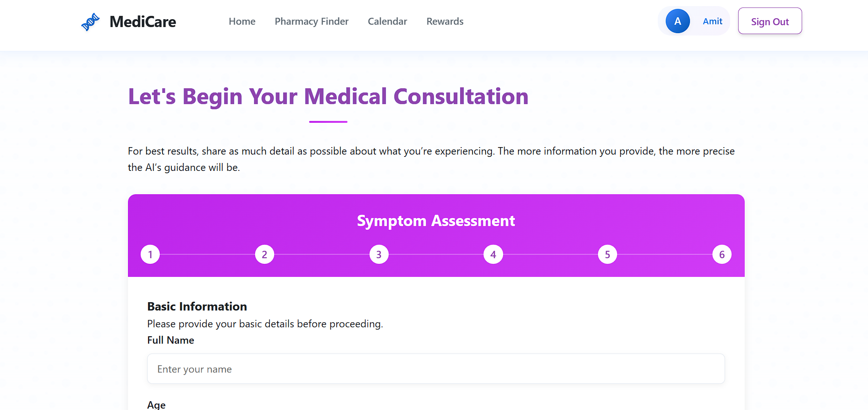Jump to step 2 in assessment stepper
The height and width of the screenshot is (410, 868).
pos(264,254)
